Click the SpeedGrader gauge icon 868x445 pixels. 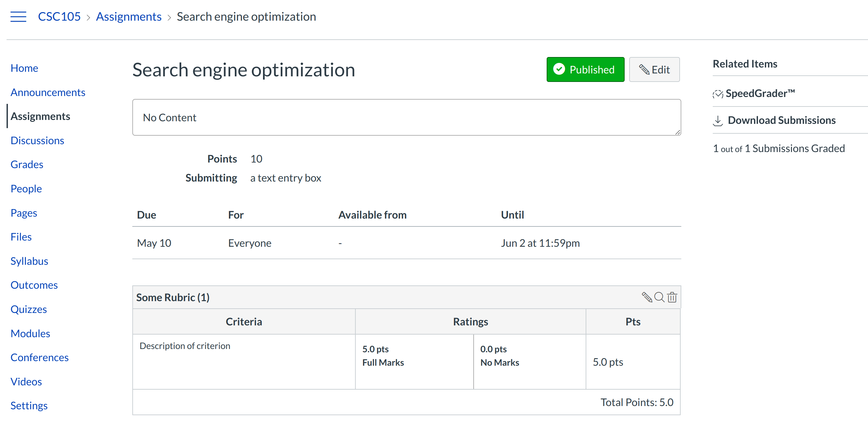pyautogui.click(x=718, y=94)
